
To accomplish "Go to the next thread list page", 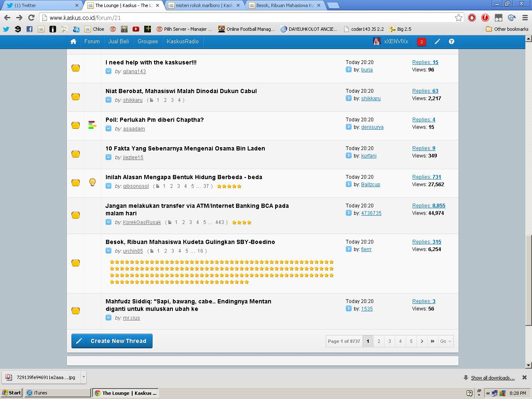I will tap(422, 341).
